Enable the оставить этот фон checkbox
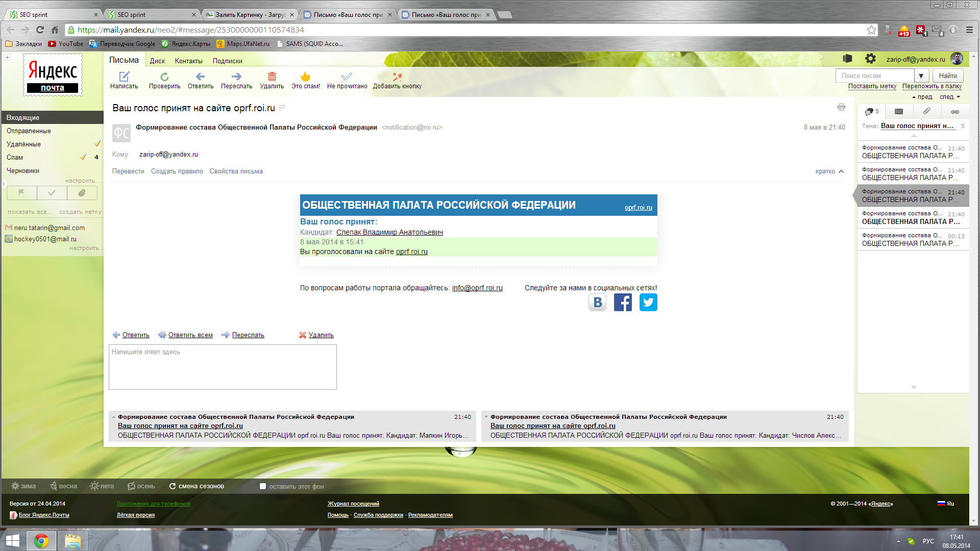The image size is (980, 551). [x=263, y=486]
